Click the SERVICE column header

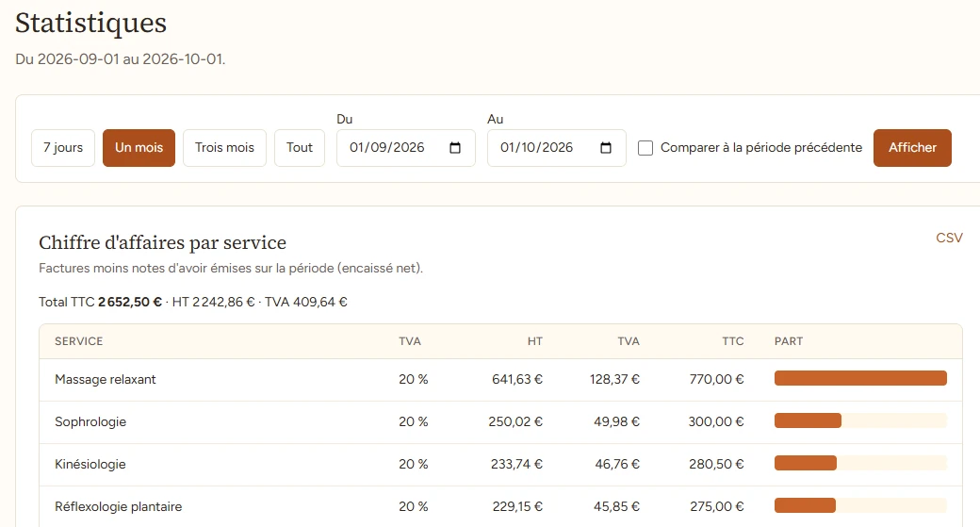pyautogui.click(x=79, y=341)
